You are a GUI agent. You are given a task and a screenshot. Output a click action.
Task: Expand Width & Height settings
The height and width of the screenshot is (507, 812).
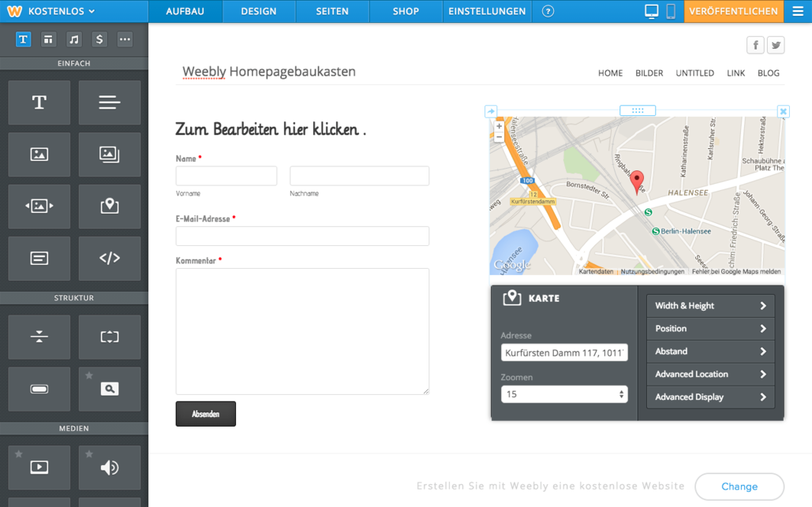point(710,306)
